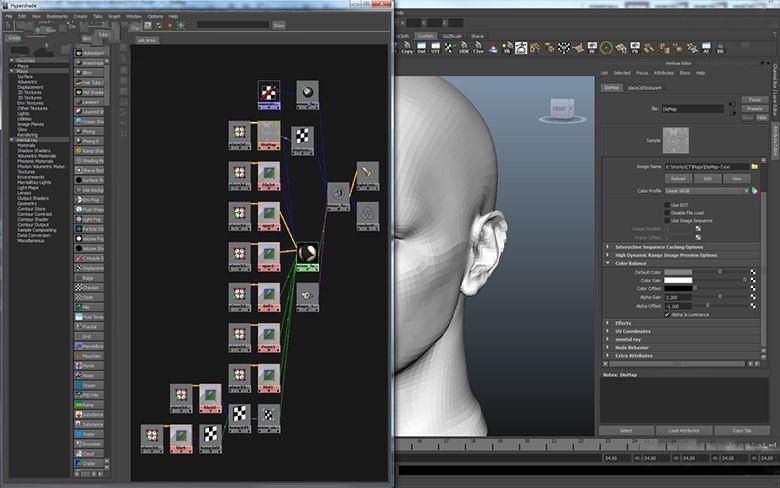Click the AE shelf icon
780x488 pixels.
pos(706,48)
